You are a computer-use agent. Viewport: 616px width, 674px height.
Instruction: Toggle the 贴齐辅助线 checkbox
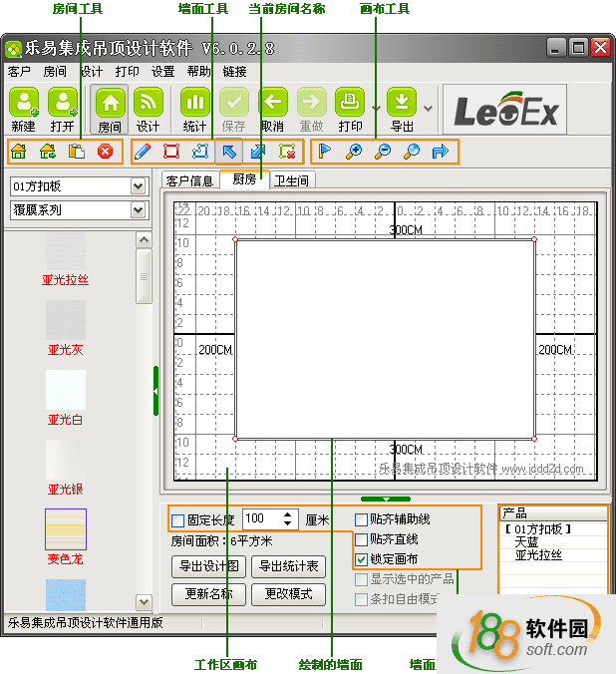[362, 519]
